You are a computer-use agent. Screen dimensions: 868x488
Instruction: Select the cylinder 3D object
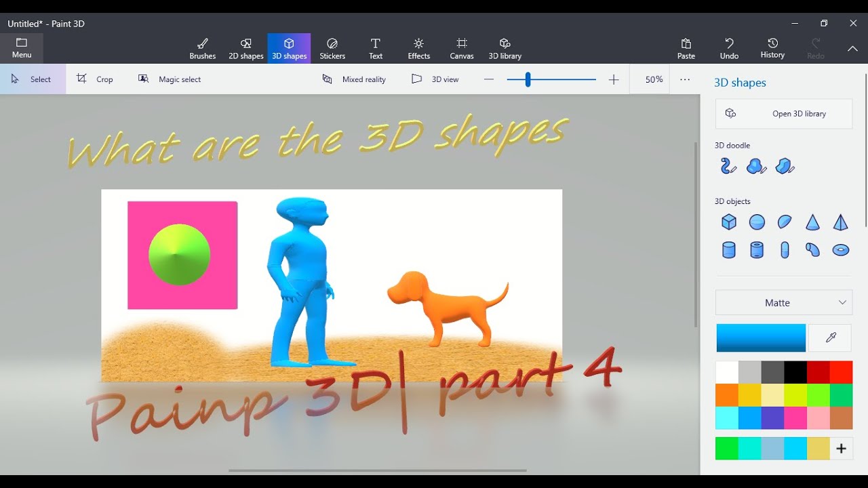pos(729,250)
